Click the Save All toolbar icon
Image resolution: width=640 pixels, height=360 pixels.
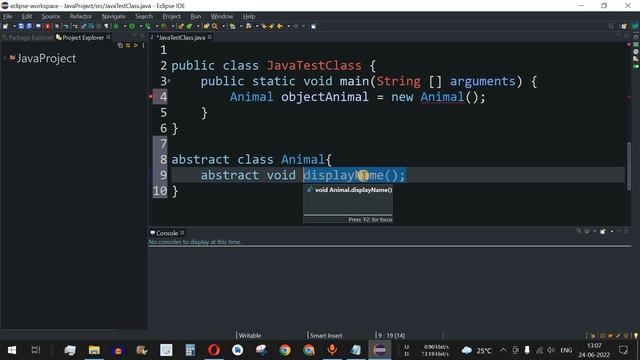point(29,26)
